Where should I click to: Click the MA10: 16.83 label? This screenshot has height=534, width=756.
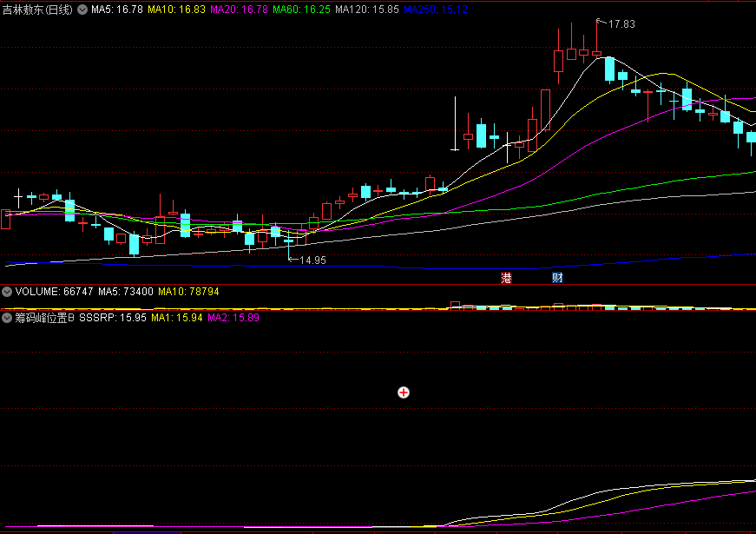pos(176,10)
